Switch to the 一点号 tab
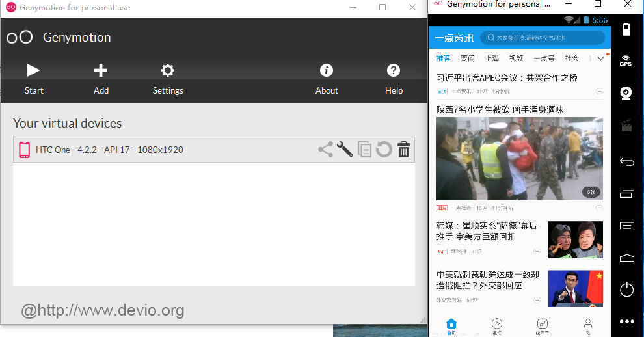 click(544, 59)
